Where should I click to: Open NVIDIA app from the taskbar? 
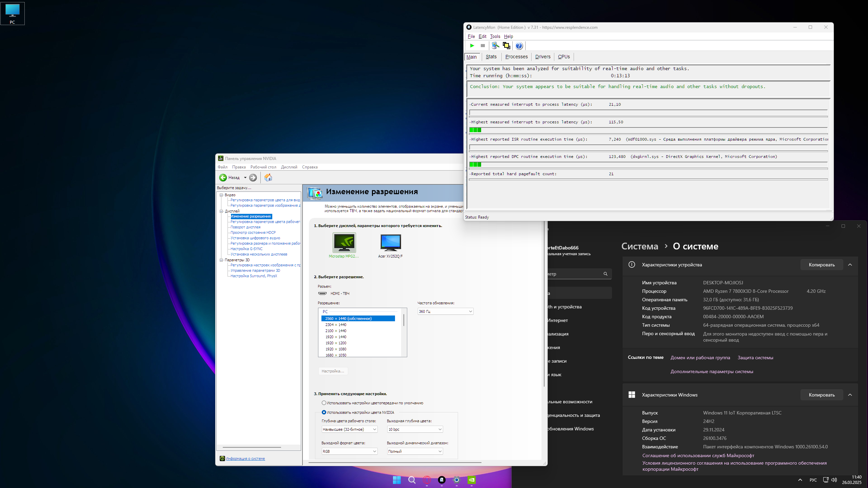[471, 480]
